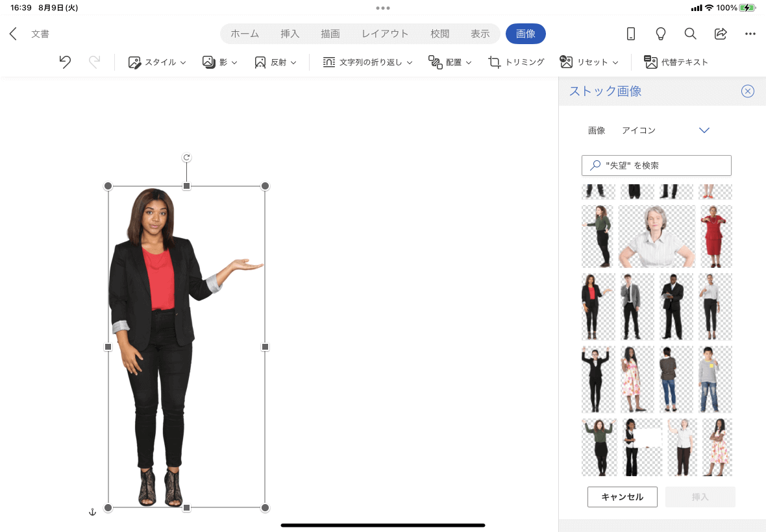766x532 pixels.
Task: Toggle the mobile view phone icon
Action: click(x=631, y=34)
